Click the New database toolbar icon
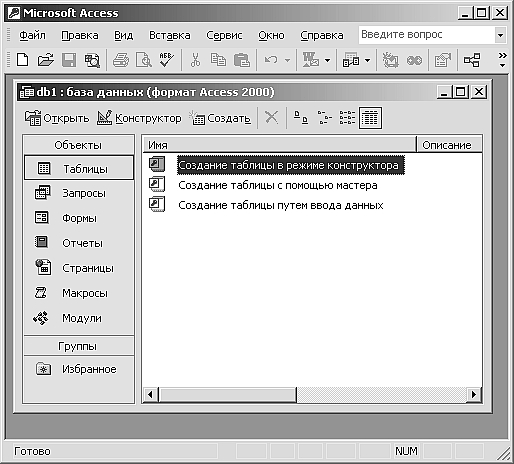 click(23, 60)
